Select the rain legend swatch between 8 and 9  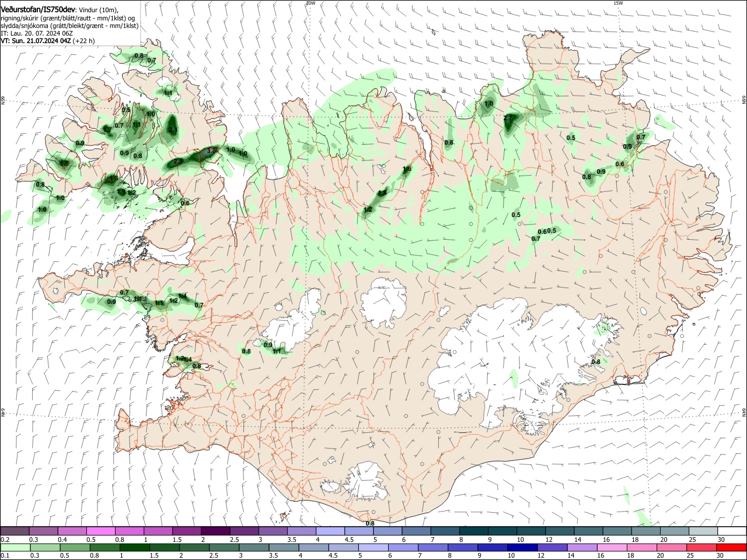[x=463, y=548]
